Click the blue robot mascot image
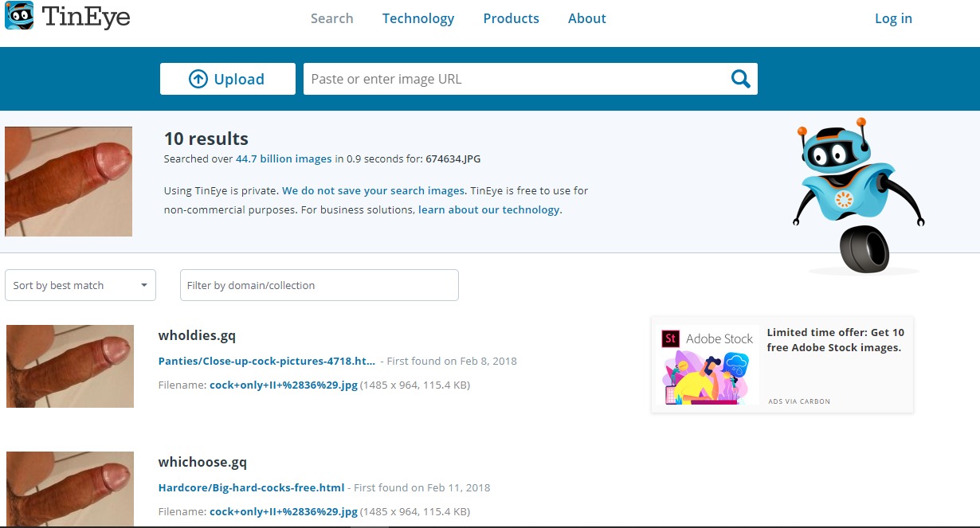Image resolution: width=980 pixels, height=528 pixels. tap(858, 195)
